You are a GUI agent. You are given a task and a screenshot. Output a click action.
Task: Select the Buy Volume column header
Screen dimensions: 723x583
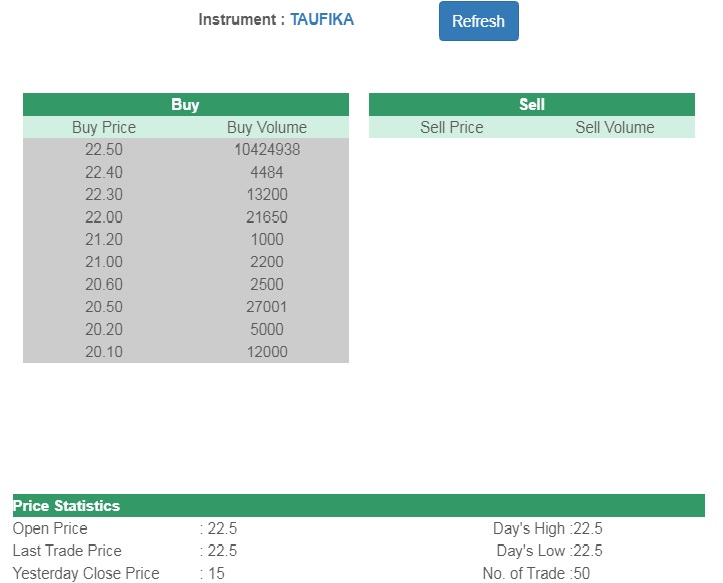(267, 127)
